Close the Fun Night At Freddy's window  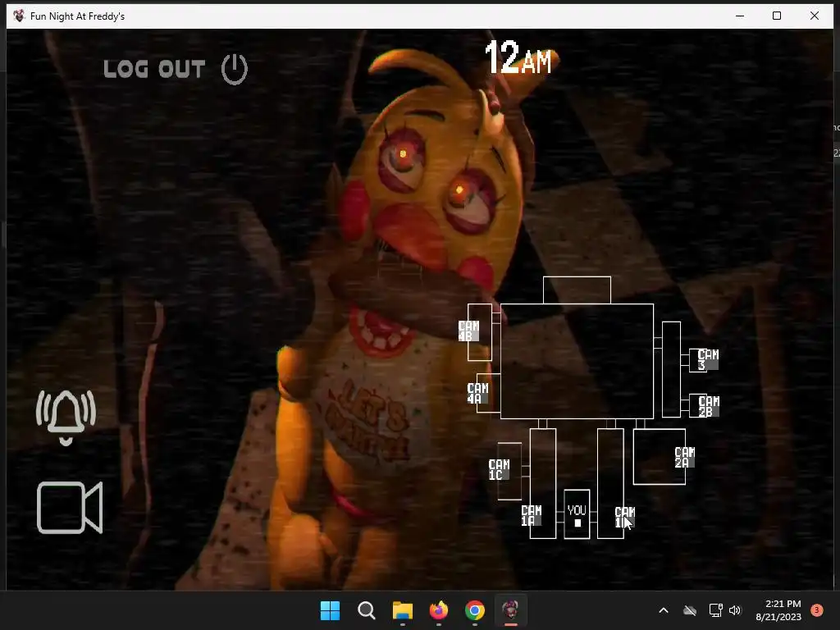click(815, 16)
